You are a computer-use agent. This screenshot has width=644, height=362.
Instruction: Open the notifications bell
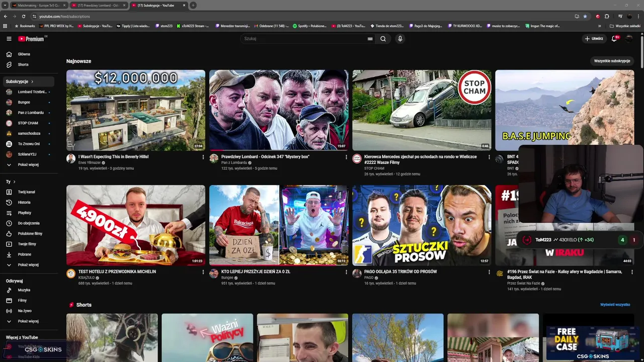coord(614,39)
